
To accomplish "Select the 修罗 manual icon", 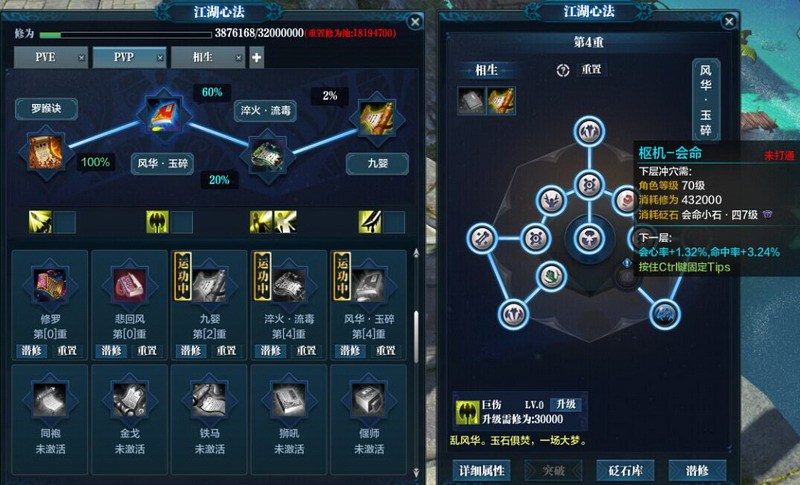I will [50, 284].
